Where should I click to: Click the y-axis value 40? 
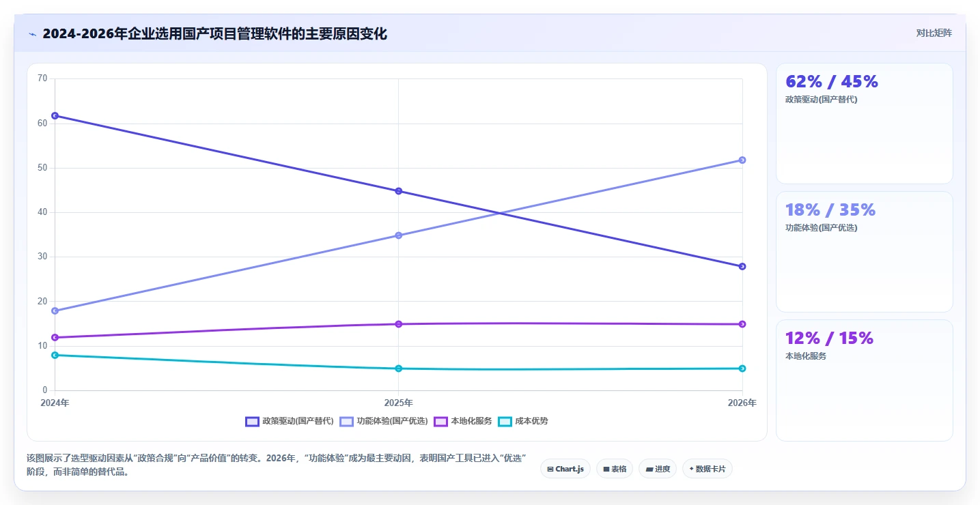42,212
